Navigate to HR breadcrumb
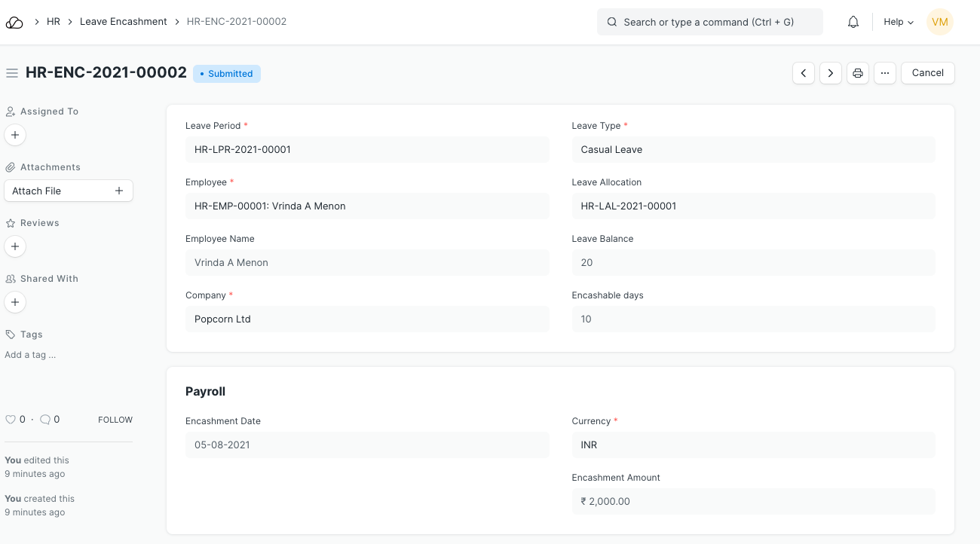Screen dimensions: 980x544 tap(54, 22)
